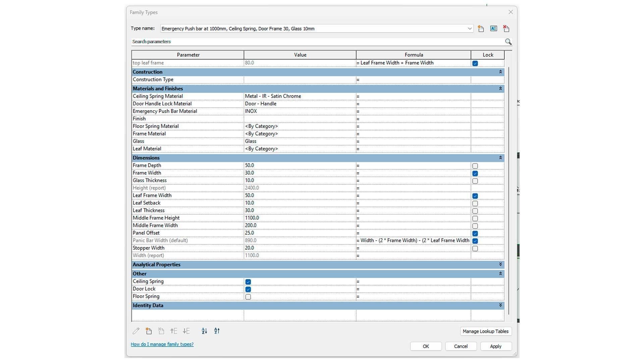Click the New Type icon
This screenshot has height=362, width=644.
point(481,29)
